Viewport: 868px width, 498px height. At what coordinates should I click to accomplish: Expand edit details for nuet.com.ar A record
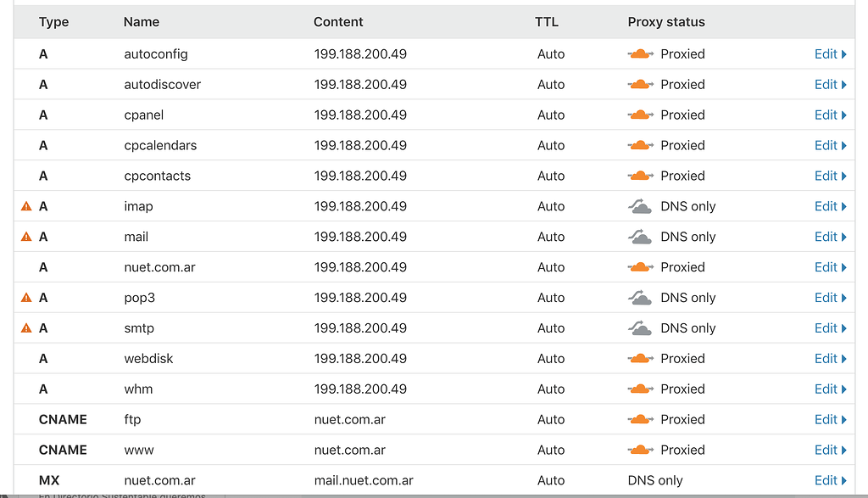(828, 266)
